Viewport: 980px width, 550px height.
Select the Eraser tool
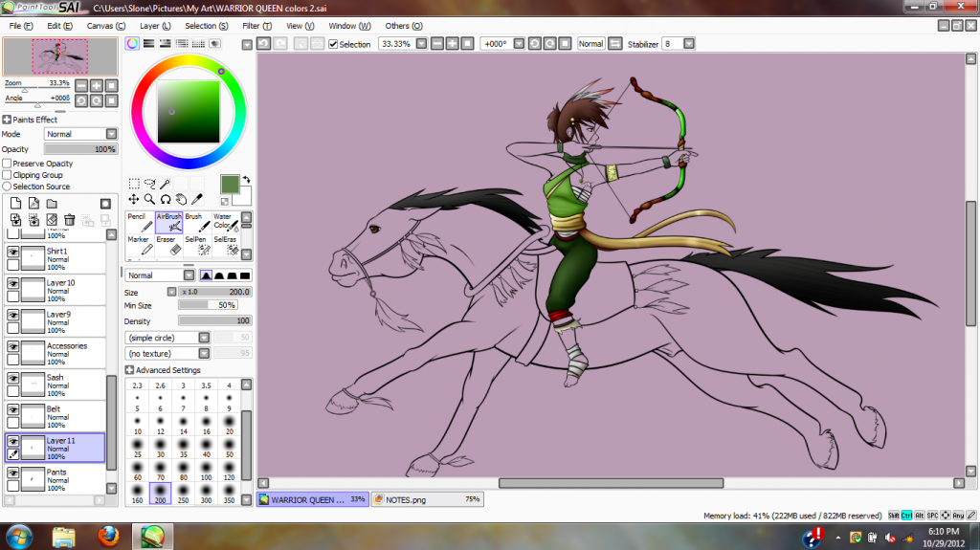click(x=169, y=246)
